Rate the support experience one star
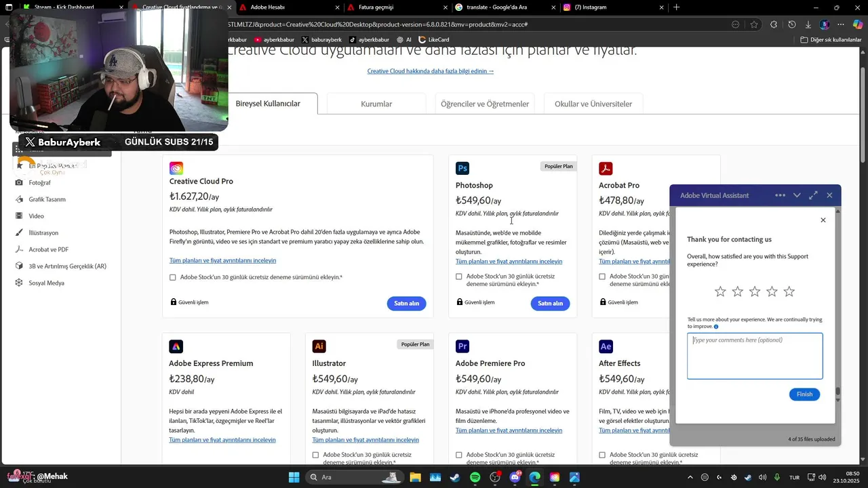The image size is (868, 488). (x=720, y=291)
